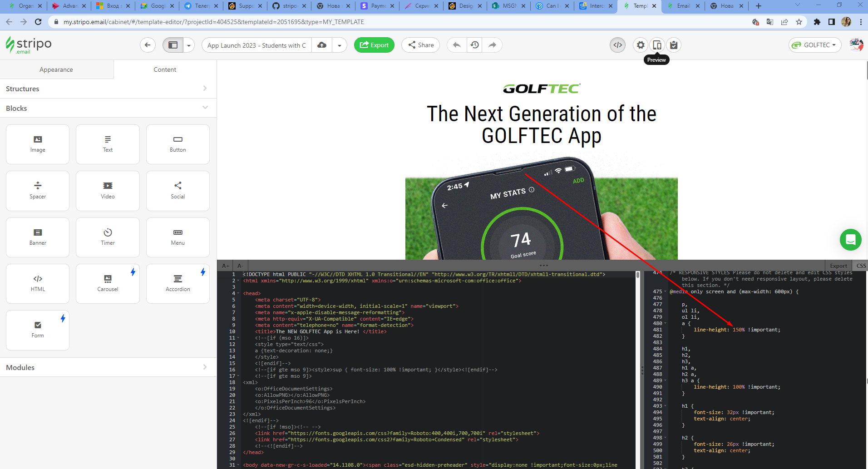The width and height of the screenshot is (868, 469).
Task: Open the layout view dropdown arrow
Action: coord(189,45)
